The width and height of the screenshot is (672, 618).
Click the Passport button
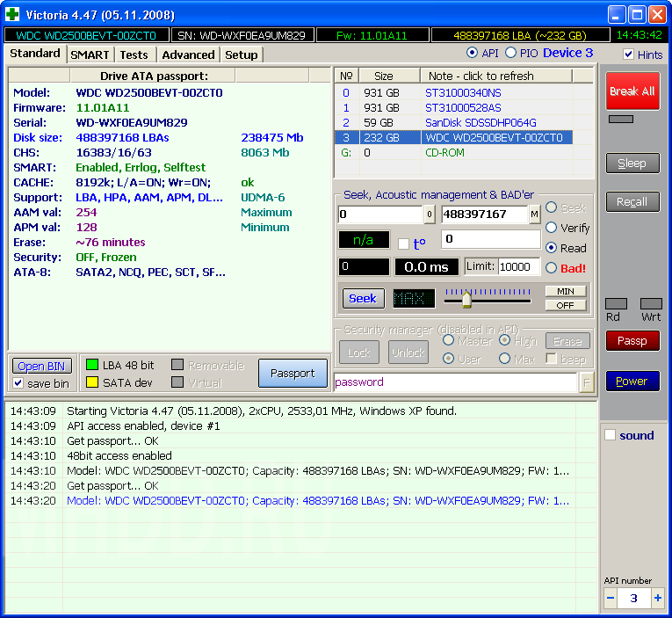coord(293,373)
